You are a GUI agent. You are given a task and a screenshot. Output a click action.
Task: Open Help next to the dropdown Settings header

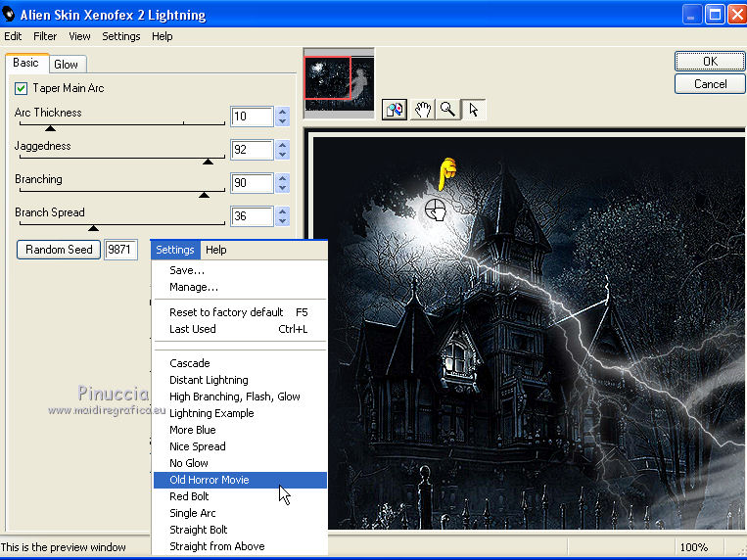click(215, 250)
